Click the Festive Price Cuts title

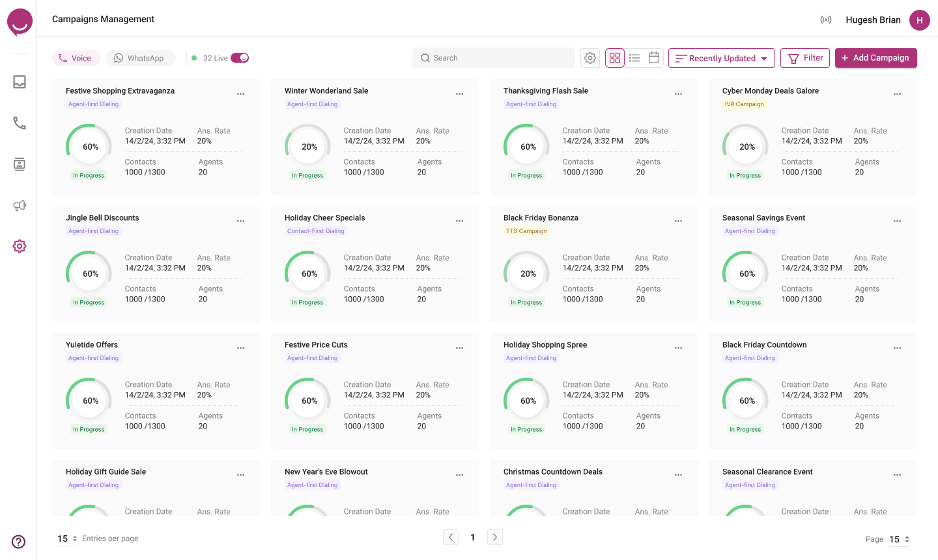[x=316, y=345]
